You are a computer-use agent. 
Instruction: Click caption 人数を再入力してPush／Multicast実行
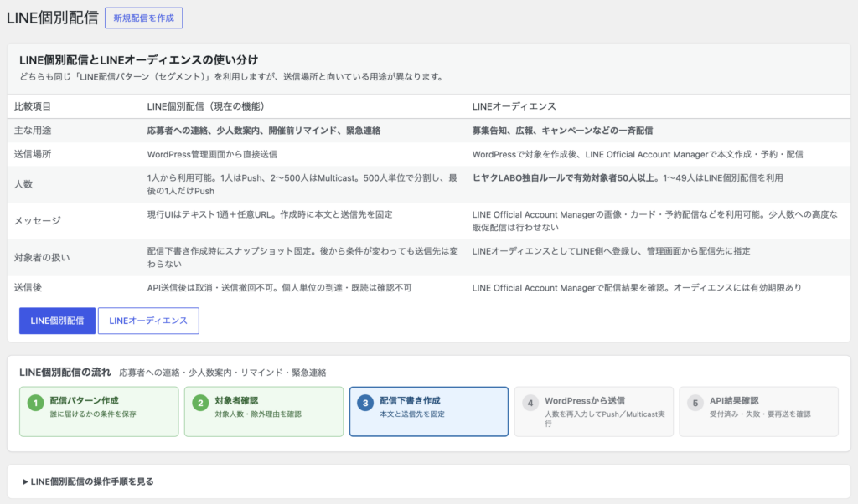[605, 419]
